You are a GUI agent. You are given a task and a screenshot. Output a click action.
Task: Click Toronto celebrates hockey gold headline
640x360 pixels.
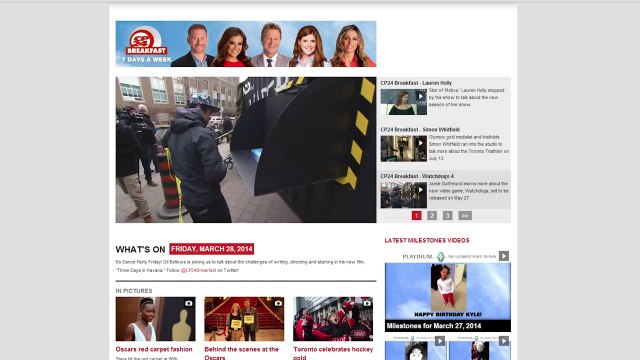click(x=333, y=353)
